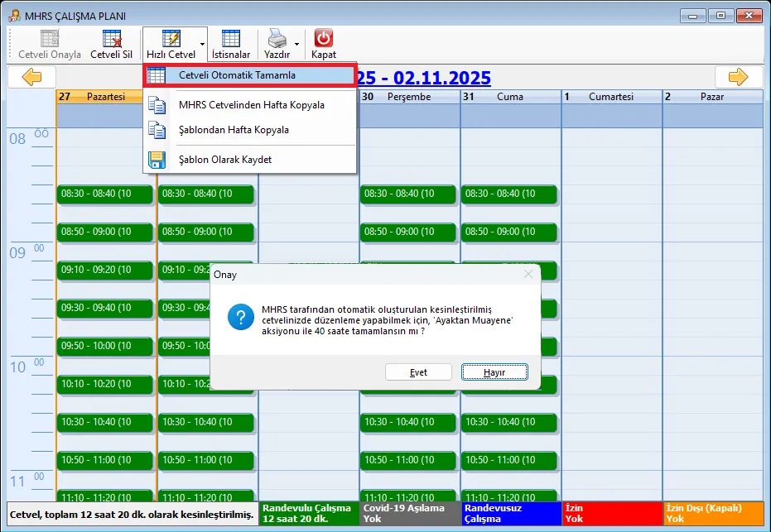This screenshot has width=771, height=532.
Task: Expand the Hızlı Cetvel dropdown arrow
Action: click(x=202, y=44)
